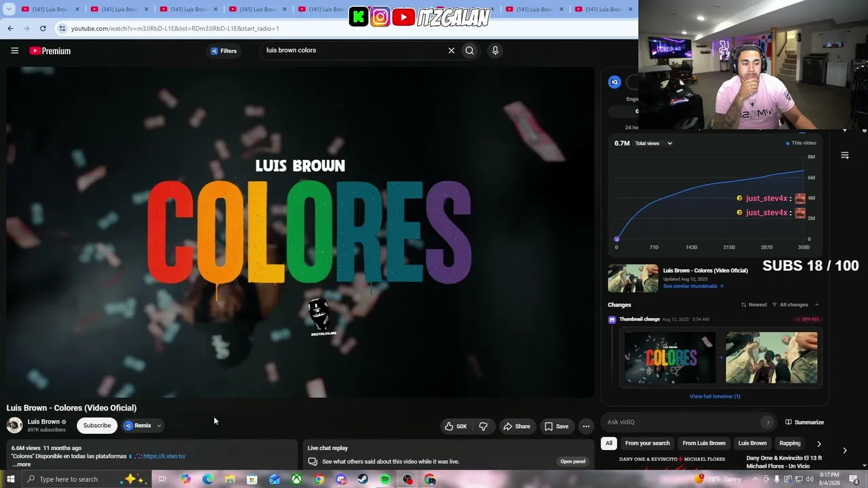This screenshot has width=868, height=488.
Task: Open the YouTube hamburger guide menu
Action: pyautogui.click(x=14, y=51)
